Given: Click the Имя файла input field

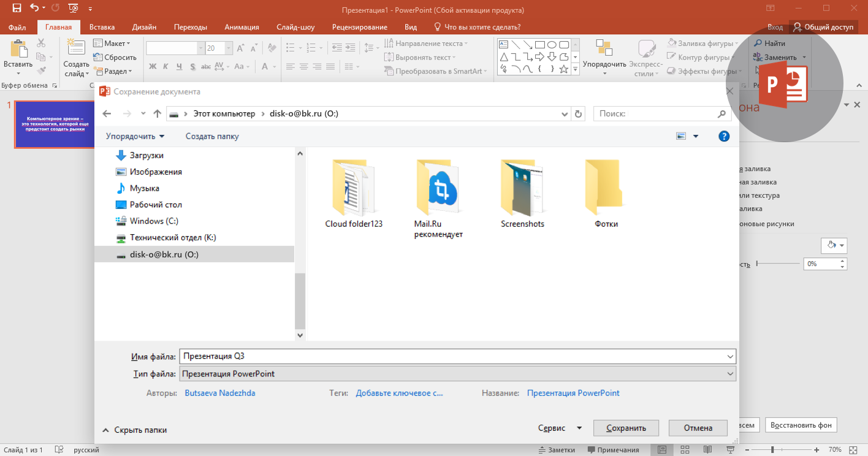Looking at the screenshot, I should 457,357.
